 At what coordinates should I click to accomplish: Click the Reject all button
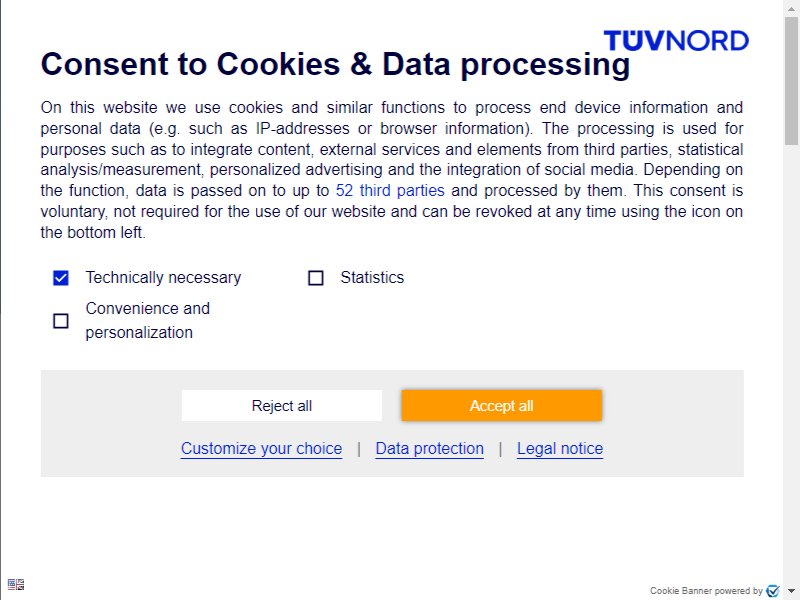282,406
